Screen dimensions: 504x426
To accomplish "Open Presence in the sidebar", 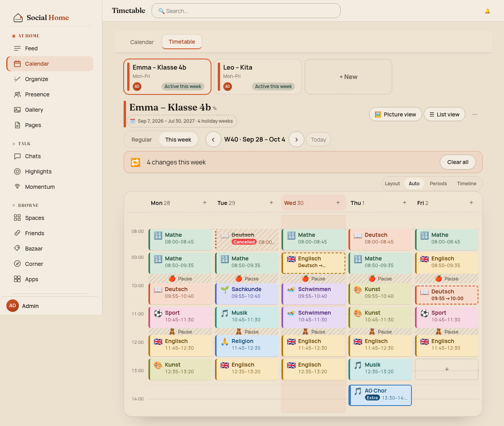I will pyautogui.click(x=50, y=94).
